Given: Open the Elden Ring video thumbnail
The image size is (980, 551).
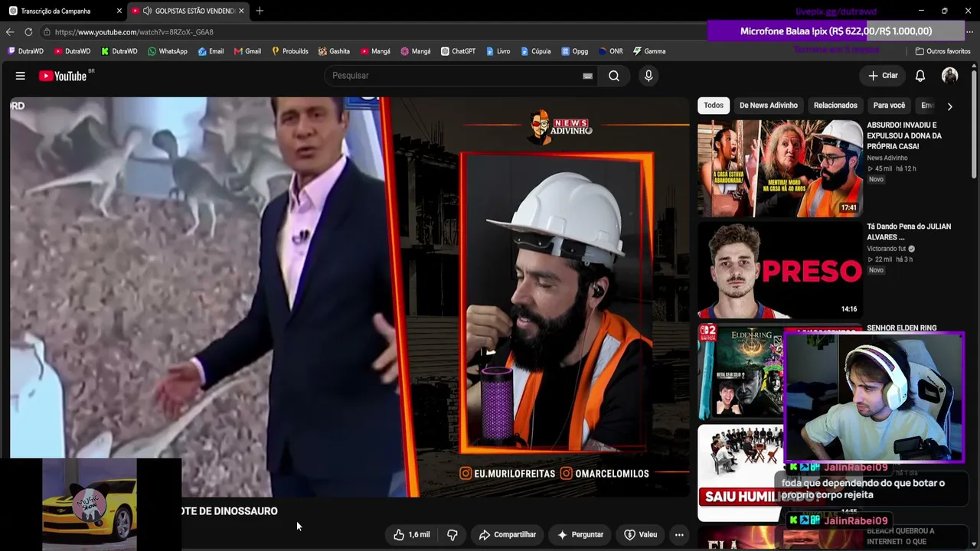Looking at the screenshot, I should pyautogui.click(x=741, y=371).
